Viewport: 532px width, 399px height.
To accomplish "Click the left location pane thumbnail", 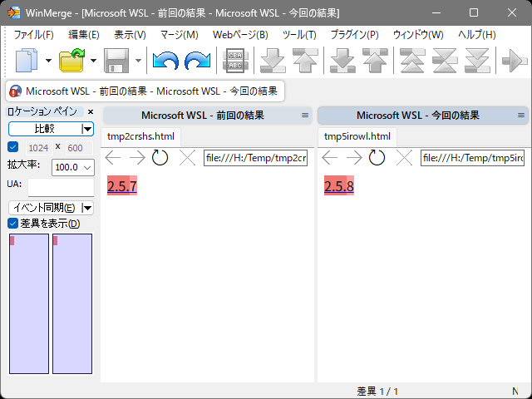I will coord(29,303).
